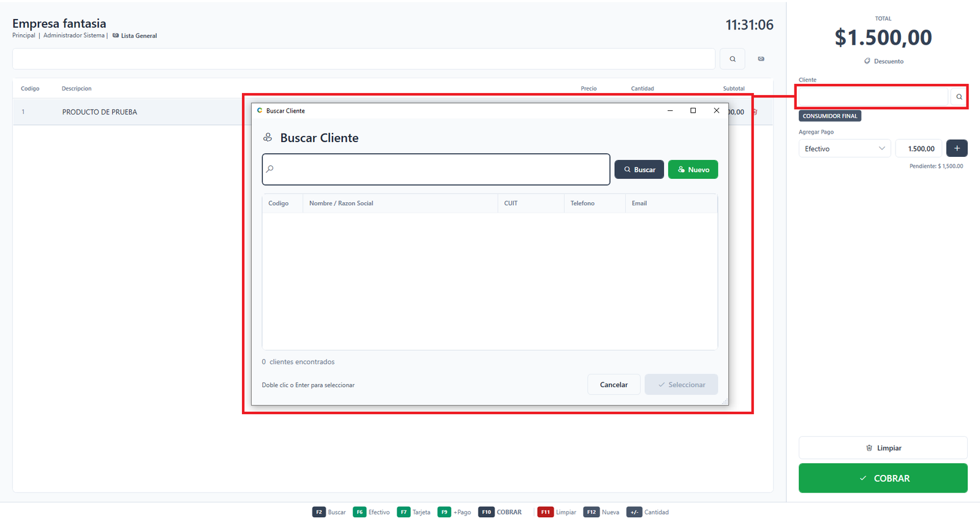Add payment with the plus icon
The height and width of the screenshot is (519, 980).
coord(957,148)
